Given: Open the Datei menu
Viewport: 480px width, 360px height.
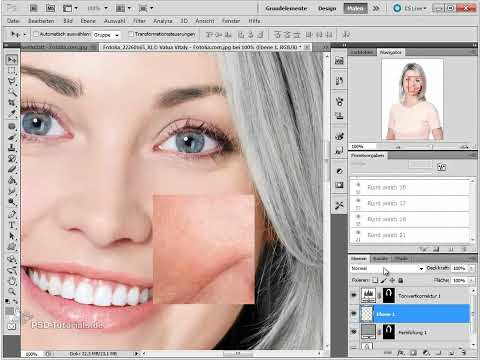Looking at the screenshot, I should [13, 21].
